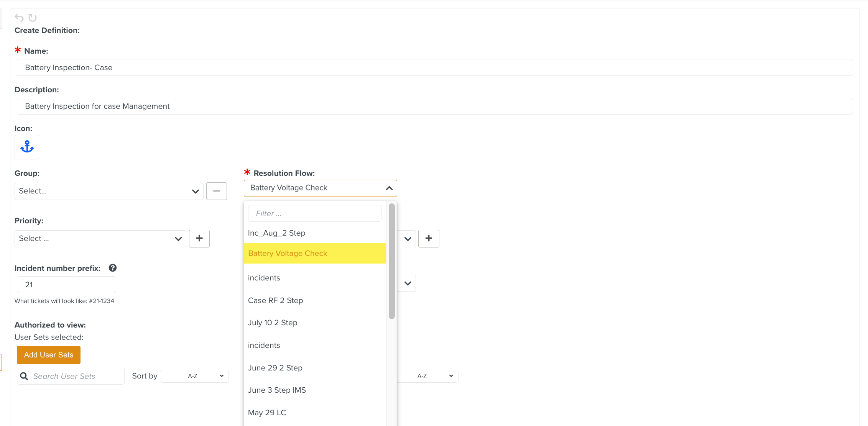Click the plus button beside Priority

coord(199,238)
